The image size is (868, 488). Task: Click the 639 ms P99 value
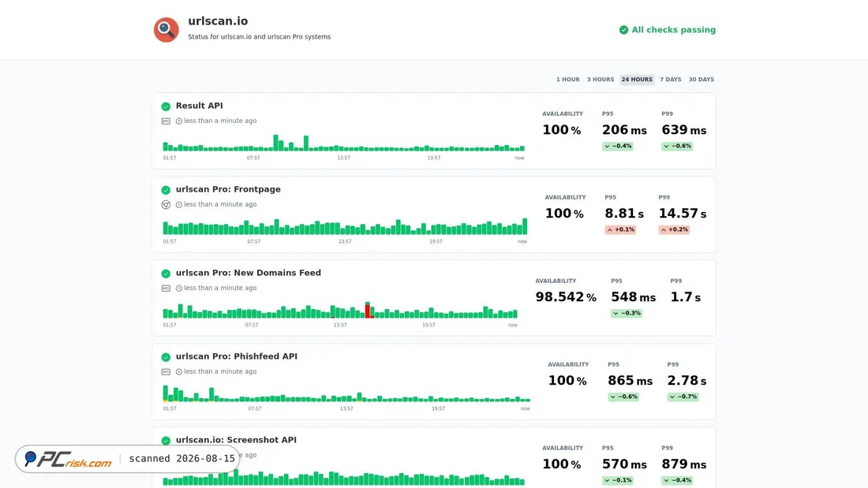(684, 130)
